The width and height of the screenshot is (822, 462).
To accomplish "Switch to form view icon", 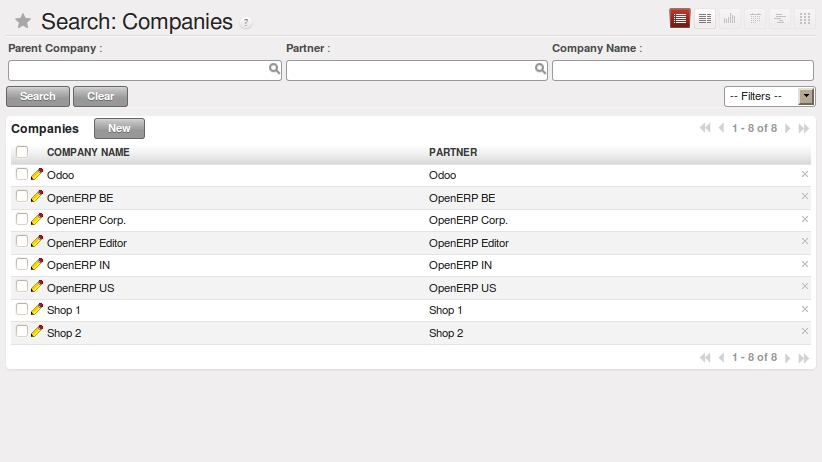I will point(705,19).
